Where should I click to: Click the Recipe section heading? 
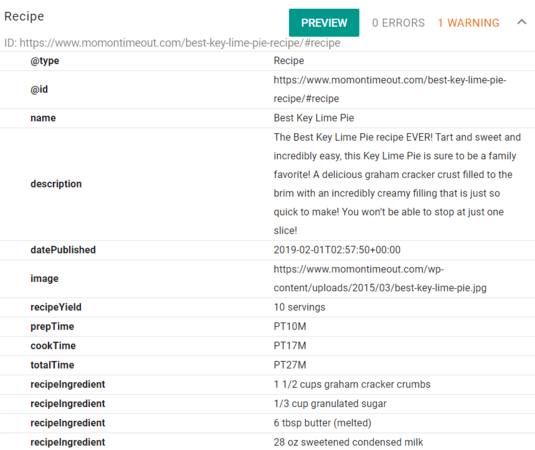(24, 16)
